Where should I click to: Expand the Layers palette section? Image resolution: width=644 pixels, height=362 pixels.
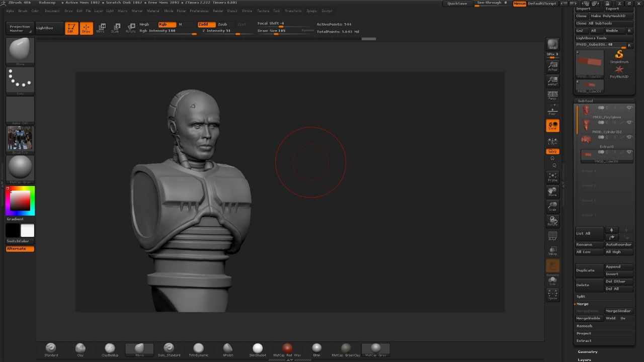point(585,359)
